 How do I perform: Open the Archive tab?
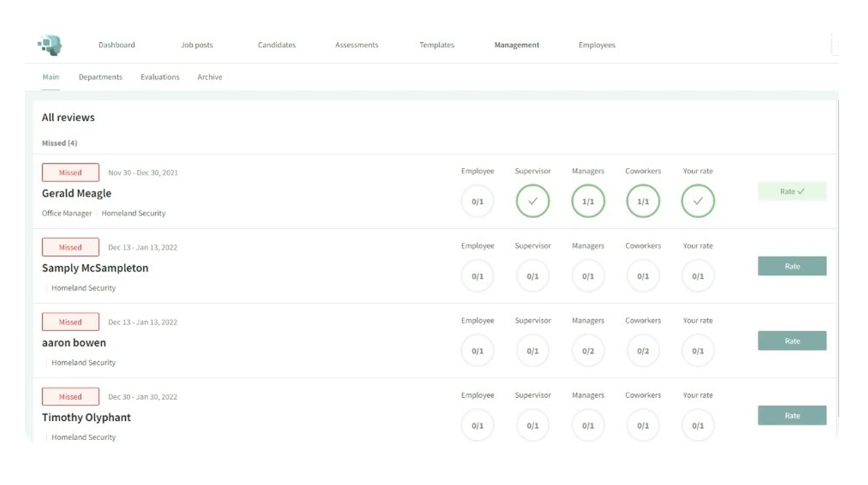click(209, 77)
